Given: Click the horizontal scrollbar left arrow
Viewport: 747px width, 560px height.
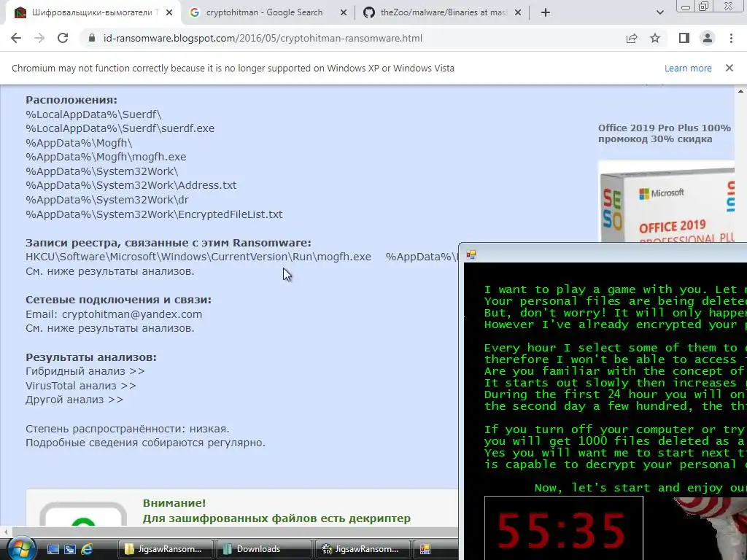Looking at the screenshot, I should 5,532.
